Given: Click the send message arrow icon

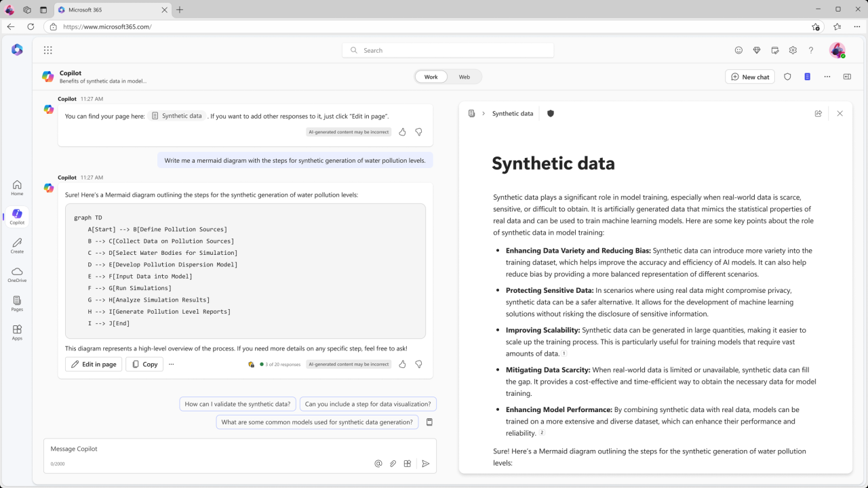Looking at the screenshot, I should (425, 464).
